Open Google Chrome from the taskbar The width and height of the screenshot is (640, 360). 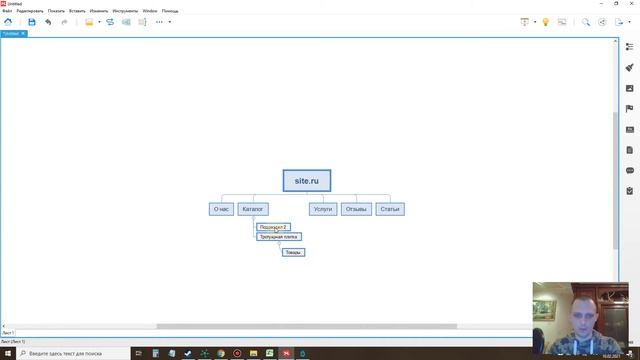221,353
